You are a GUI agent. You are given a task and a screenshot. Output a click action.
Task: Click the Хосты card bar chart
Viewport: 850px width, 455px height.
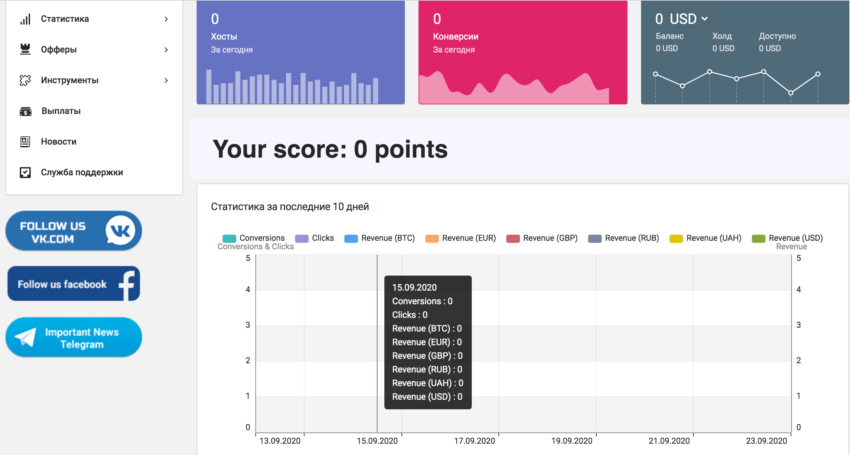pos(292,87)
